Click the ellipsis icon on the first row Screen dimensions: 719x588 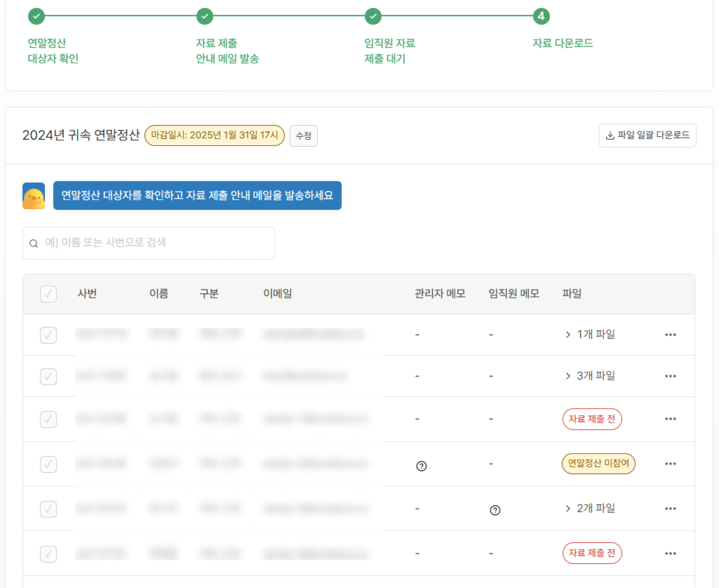click(670, 334)
